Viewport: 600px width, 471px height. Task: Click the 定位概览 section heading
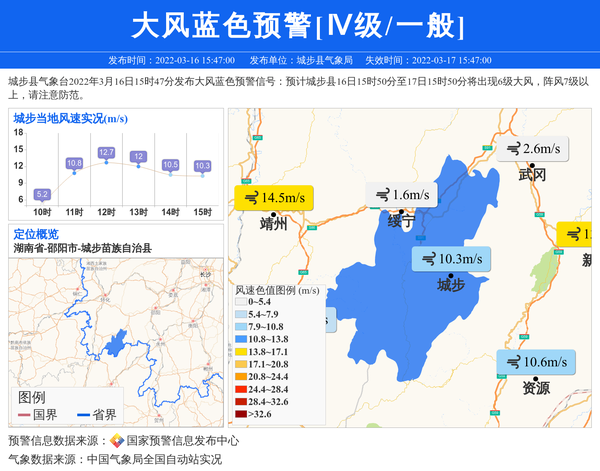click(x=36, y=233)
